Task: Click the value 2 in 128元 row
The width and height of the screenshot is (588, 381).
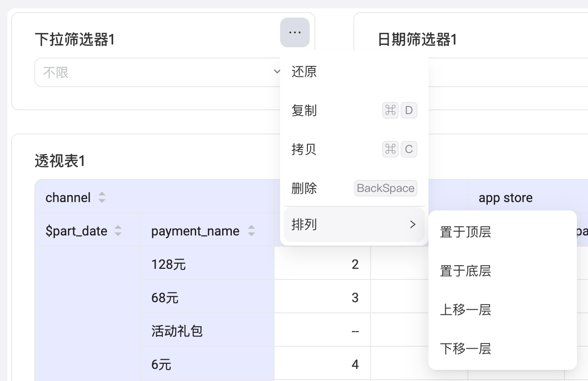Action: click(x=355, y=265)
